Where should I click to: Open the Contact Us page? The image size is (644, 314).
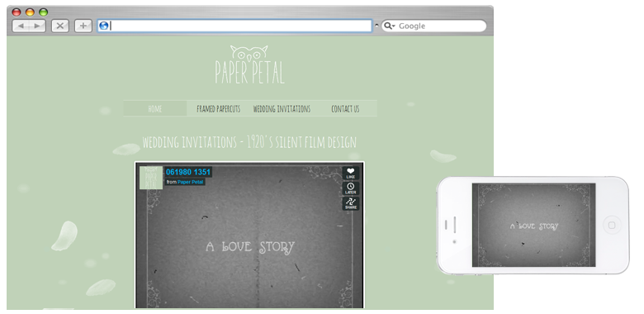click(345, 109)
